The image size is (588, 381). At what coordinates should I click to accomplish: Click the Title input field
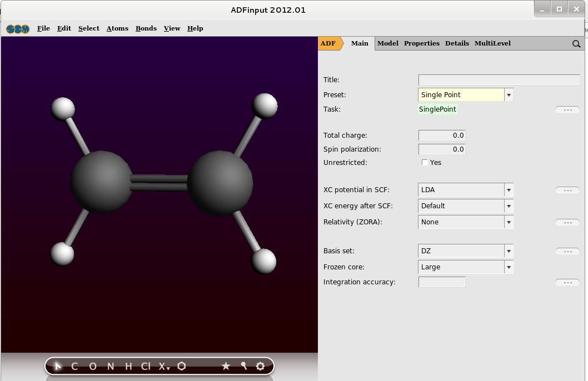499,80
